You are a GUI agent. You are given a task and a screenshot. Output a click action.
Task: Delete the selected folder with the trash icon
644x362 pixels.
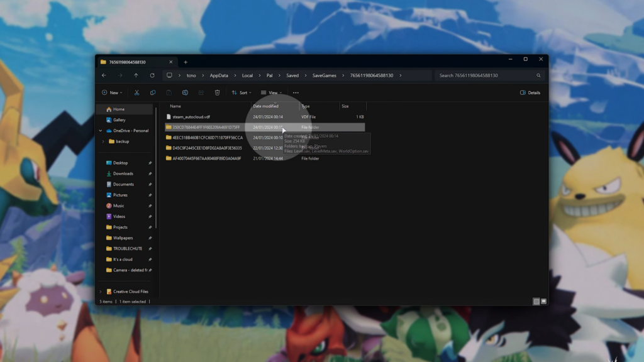coord(217,93)
